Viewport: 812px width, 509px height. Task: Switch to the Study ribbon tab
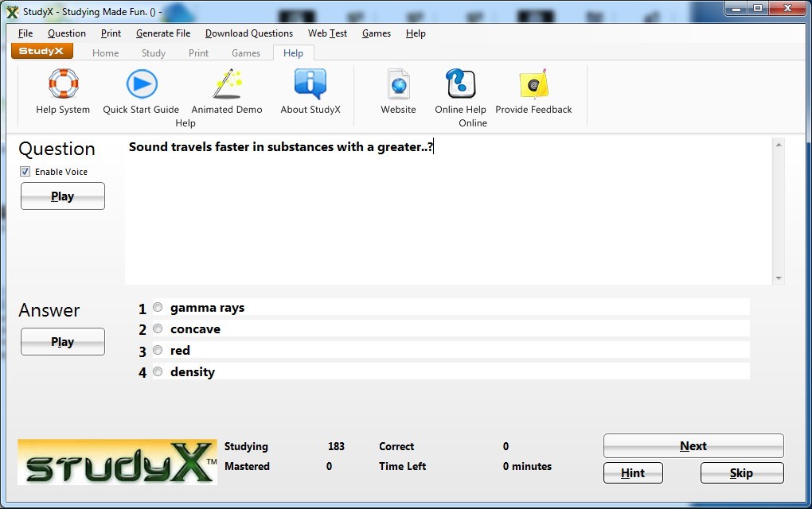point(154,52)
